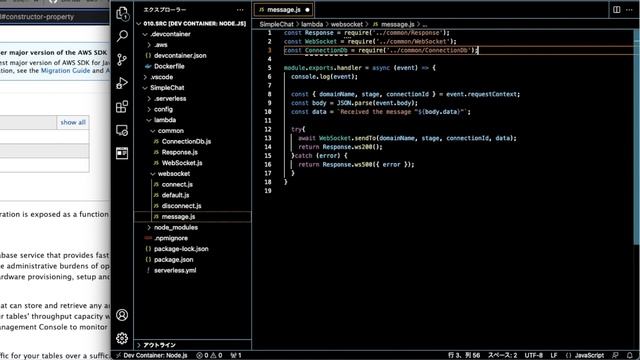The image size is (640, 360).
Task: Collapse the 010.SRC dev container root folder
Action: [193, 24]
